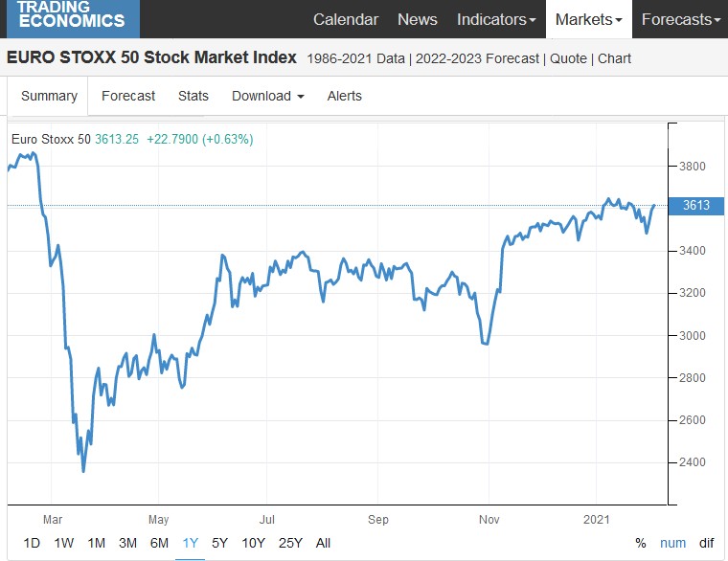Click the 2400 y-axis label
This screenshot has width=728, height=561.
pyautogui.click(x=693, y=462)
